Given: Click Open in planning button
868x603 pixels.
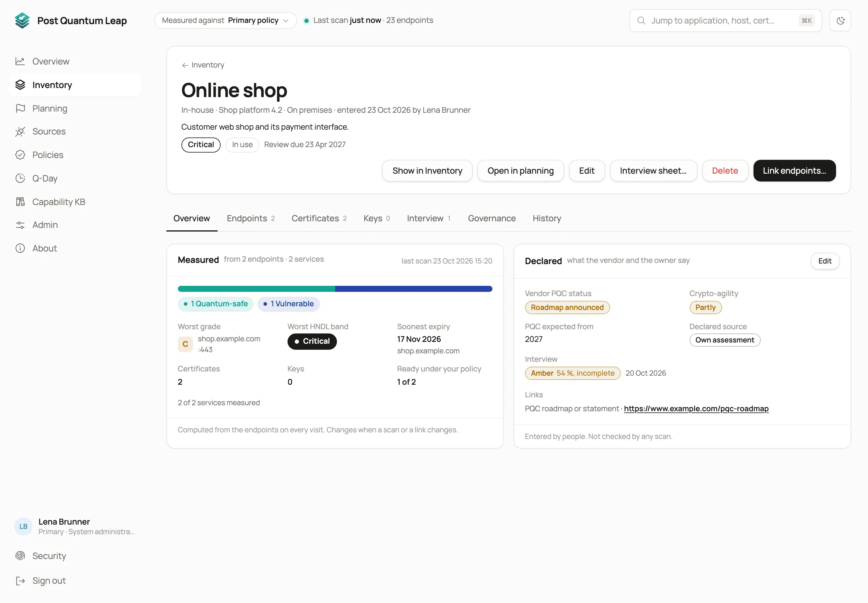Looking at the screenshot, I should [520, 171].
